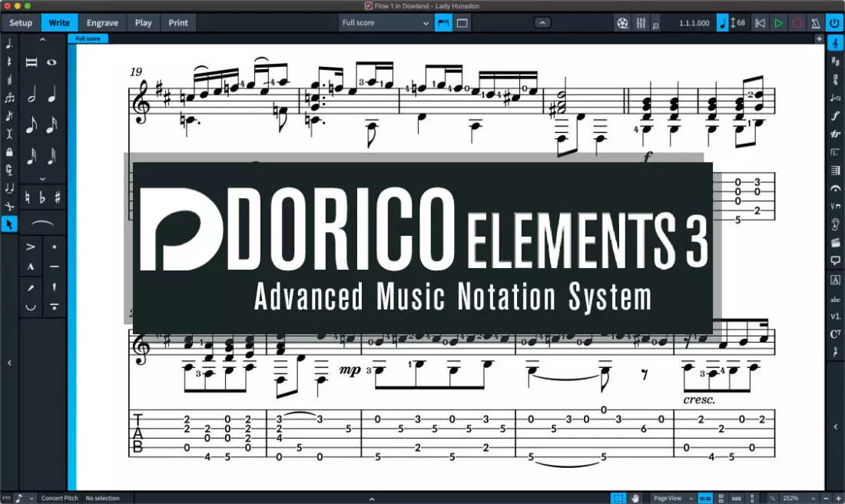Screen dimensions: 845x504
Task: Collapse the top toolbar chevron
Action: coord(542,22)
